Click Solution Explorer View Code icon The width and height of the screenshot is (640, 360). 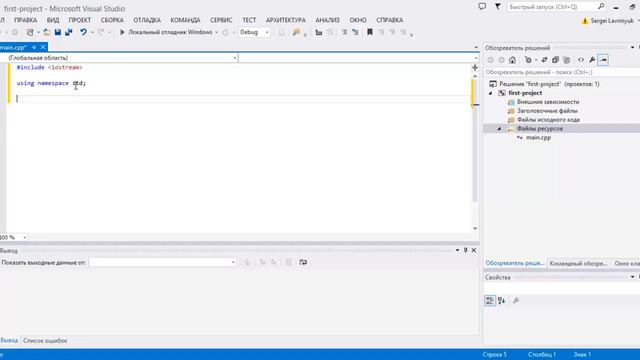click(x=581, y=60)
